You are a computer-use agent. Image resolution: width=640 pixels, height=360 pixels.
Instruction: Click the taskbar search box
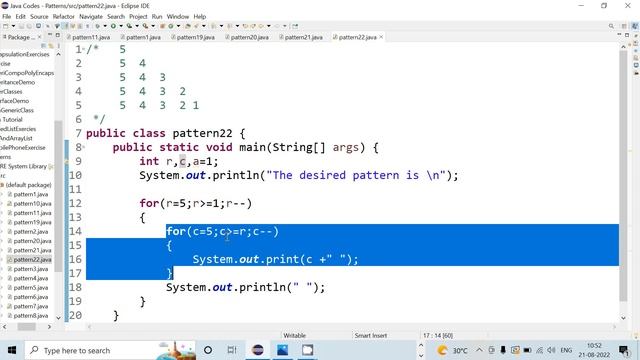[110, 350]
